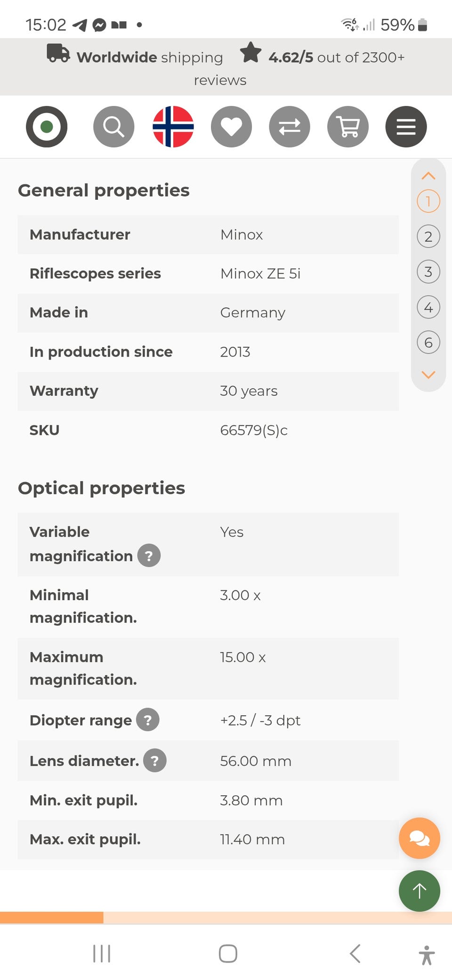This screenshot has height=980, width=452.
Task: Jump to section 2 in navigator
Action: click(x=428, y=237)
